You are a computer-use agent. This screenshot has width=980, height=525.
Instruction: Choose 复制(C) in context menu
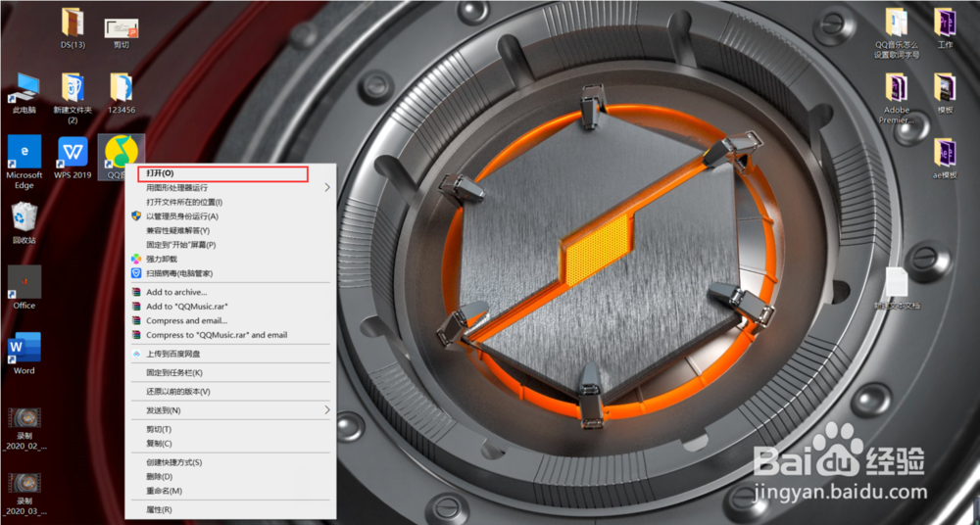(230, 443)
